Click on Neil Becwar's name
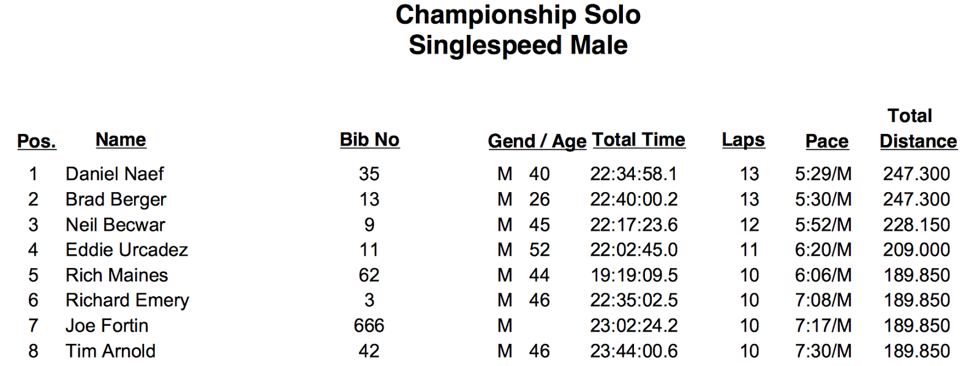 (115, 225)
